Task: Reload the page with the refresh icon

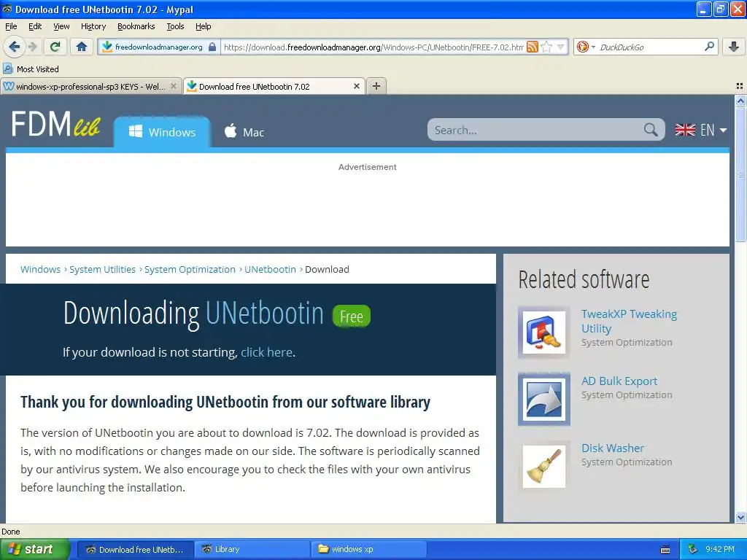Action: click(x=55, y=47)
